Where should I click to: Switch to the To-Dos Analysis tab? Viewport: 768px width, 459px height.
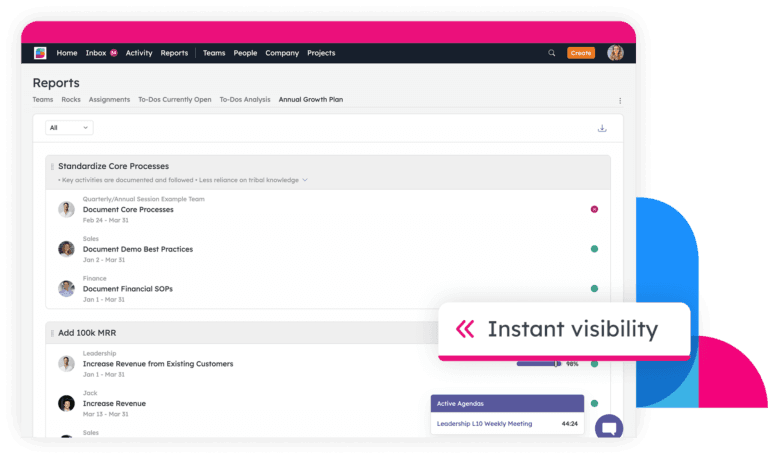coord(245,100)
